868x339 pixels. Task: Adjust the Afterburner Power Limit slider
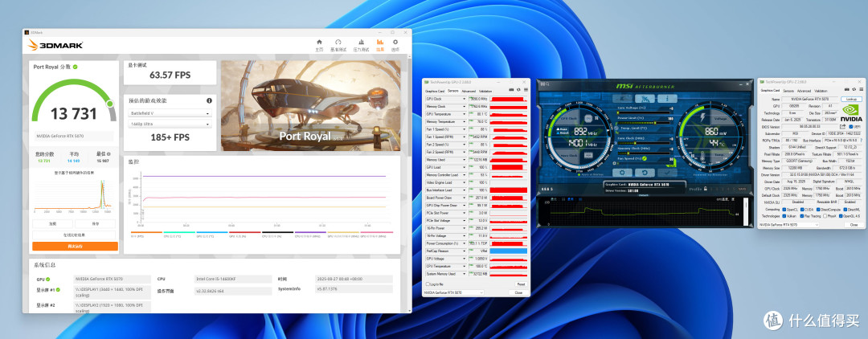click(644, 123)
